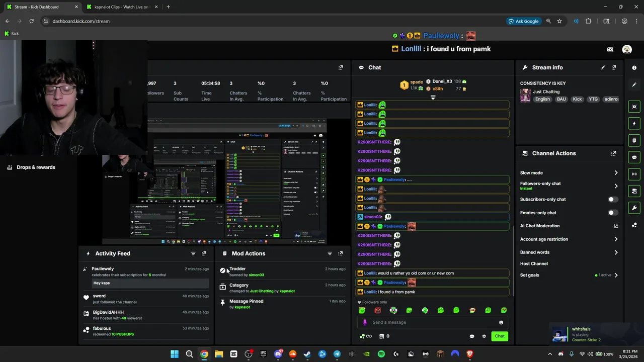This screenshot has height=362, width=644.
Task: Expand Followers-only chat options
Action: point(616,186)
